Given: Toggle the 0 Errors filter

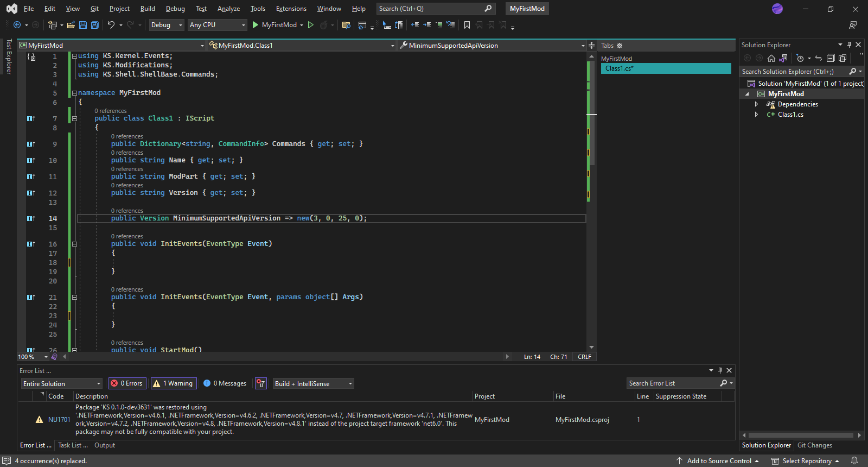Looking at the screenshot, I should tap(127, 383).
